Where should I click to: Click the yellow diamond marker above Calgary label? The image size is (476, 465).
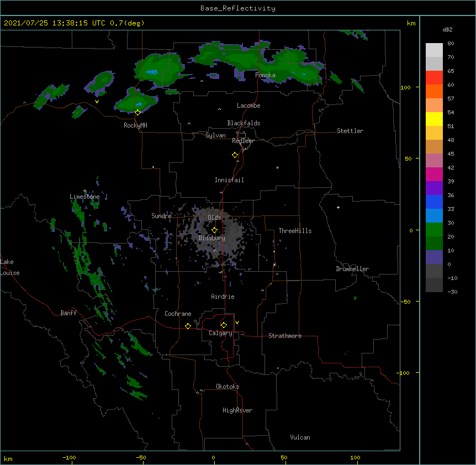pos(224,325)
